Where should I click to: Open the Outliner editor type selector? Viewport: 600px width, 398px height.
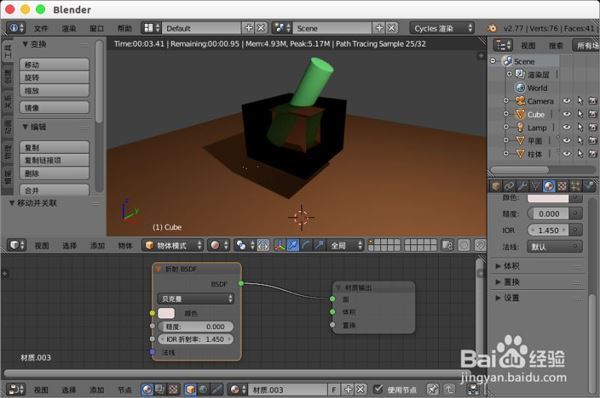(502, 46)
